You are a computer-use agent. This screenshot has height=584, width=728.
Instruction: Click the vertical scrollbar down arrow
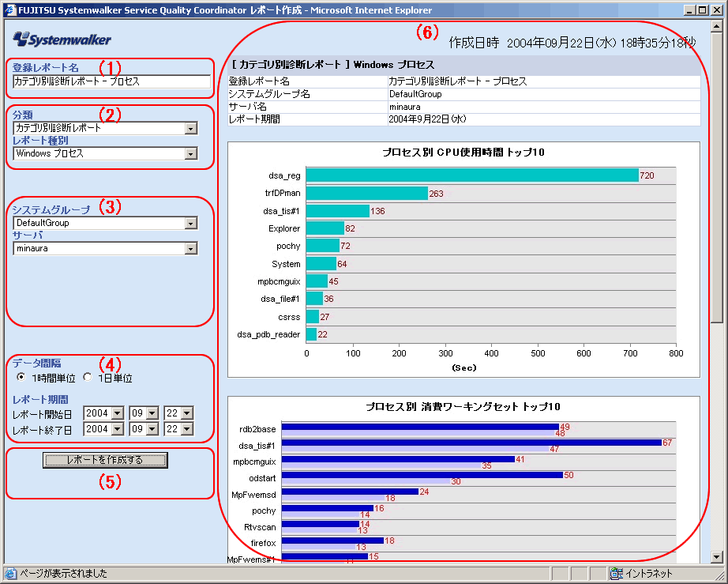click(716, 556)
